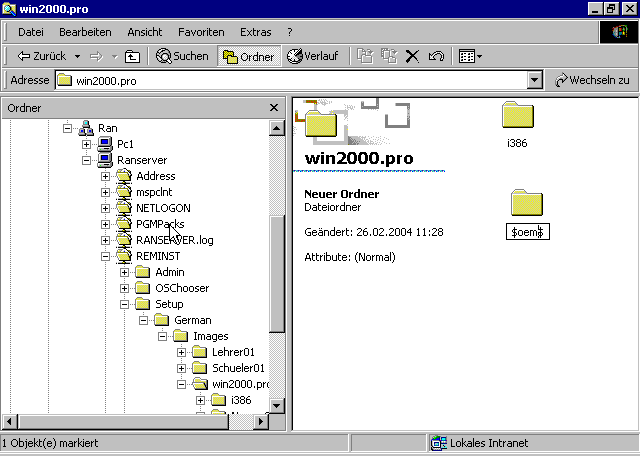Click the Undo toolbar icon
The width and height of the screenshot is (640, 456).
(x=436, y=56)
